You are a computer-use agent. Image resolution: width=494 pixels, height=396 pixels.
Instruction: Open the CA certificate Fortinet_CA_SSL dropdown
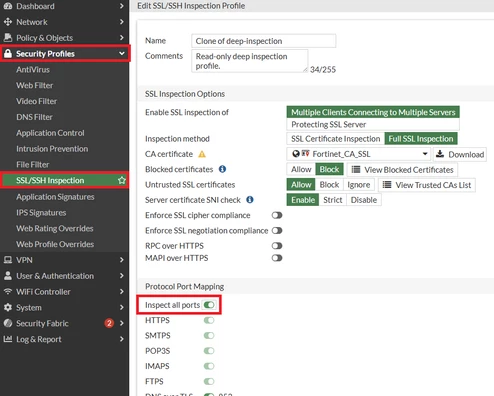click(x=359, y=154)
